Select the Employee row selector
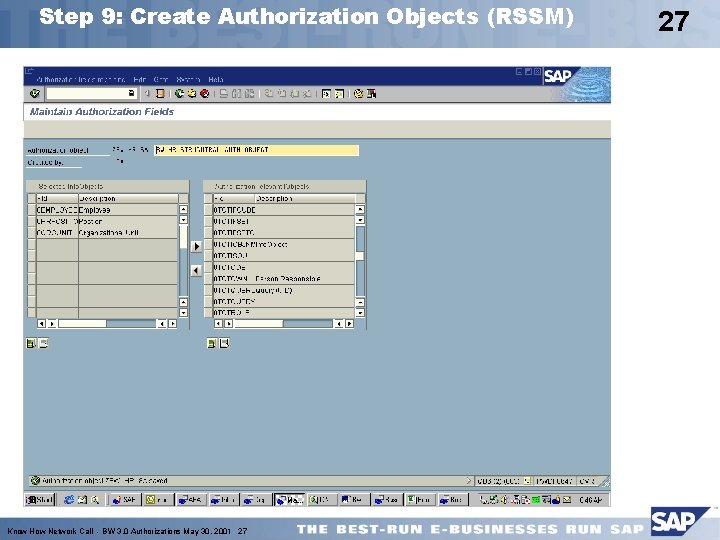Screen dimensions: 720x540 coord(32,210)
